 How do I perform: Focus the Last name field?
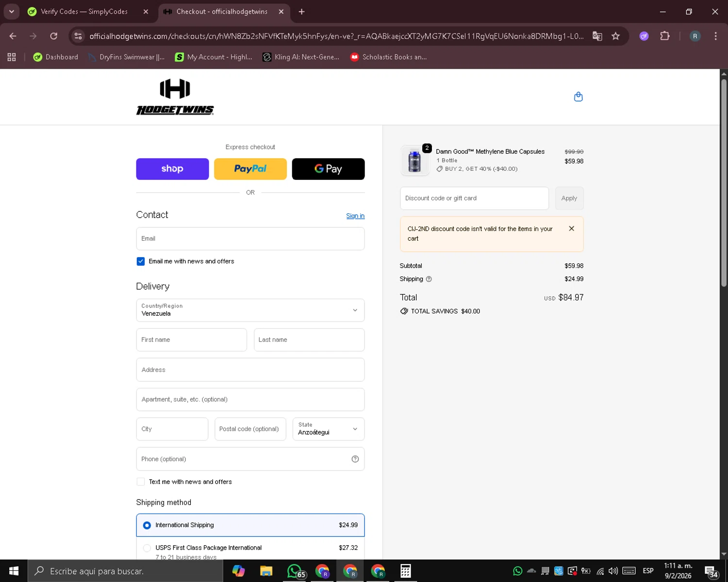pyautogui.click(x=309, y=340)
